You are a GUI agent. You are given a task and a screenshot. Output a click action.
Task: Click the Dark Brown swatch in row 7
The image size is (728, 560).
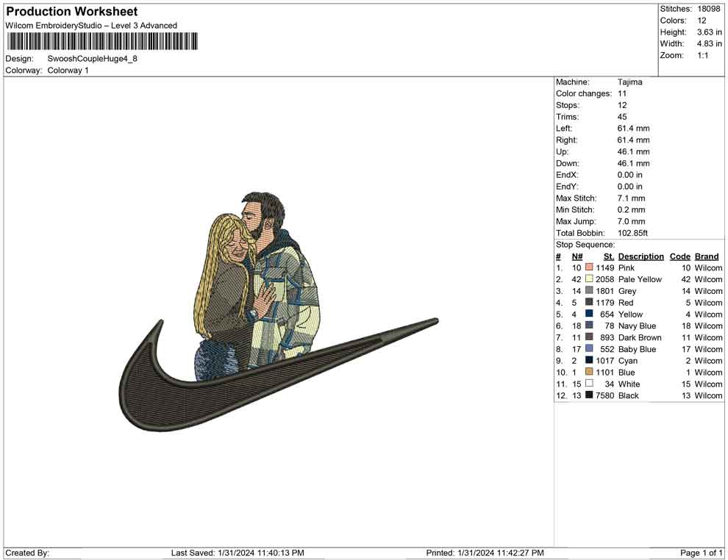coord(589,337)
